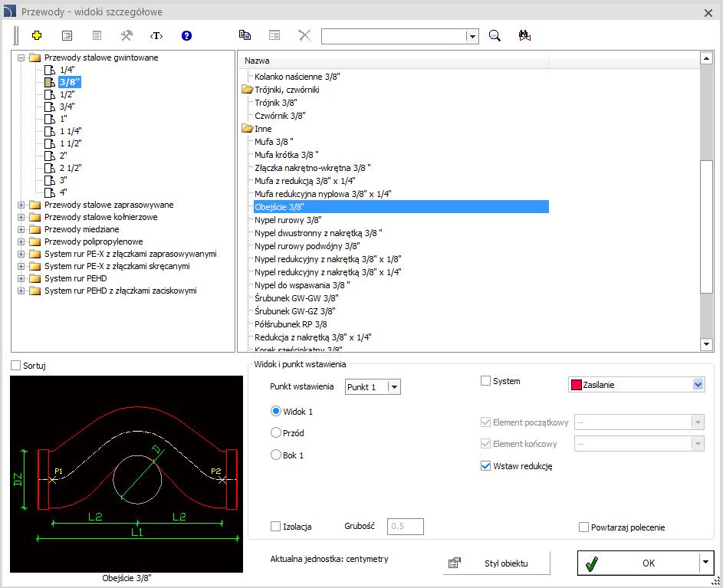
Task: Click the Obejście 3/8" preview thumbnail
Action: 127,474
